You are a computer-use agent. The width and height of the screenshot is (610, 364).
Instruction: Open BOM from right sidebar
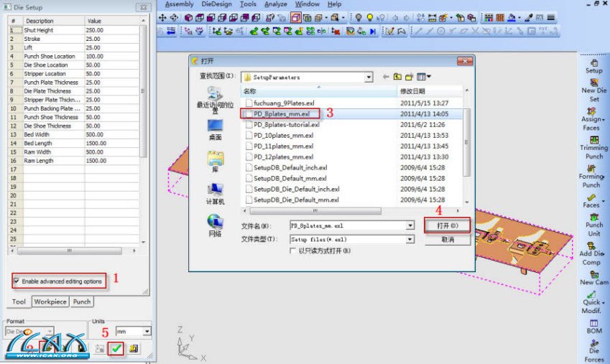coord(594,327)
